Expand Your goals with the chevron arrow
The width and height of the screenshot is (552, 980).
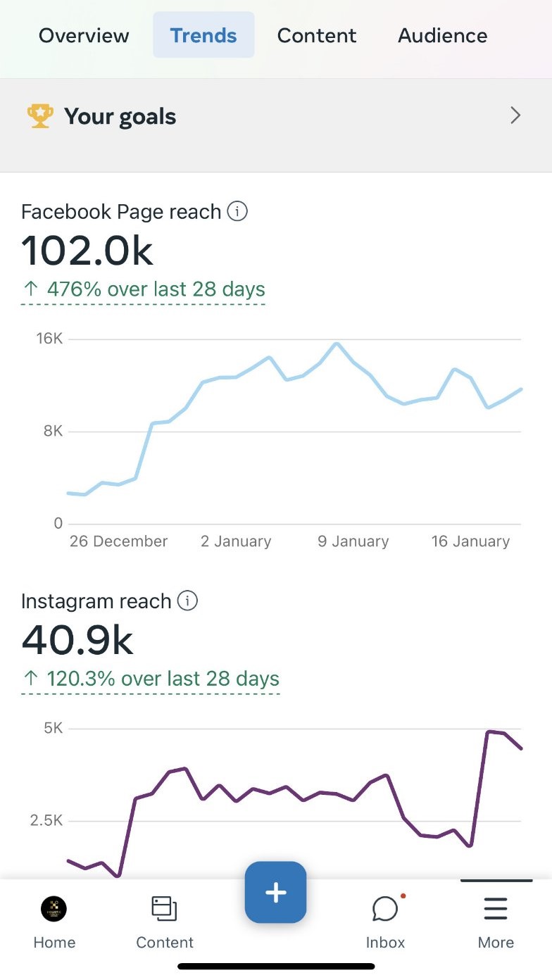515,116
